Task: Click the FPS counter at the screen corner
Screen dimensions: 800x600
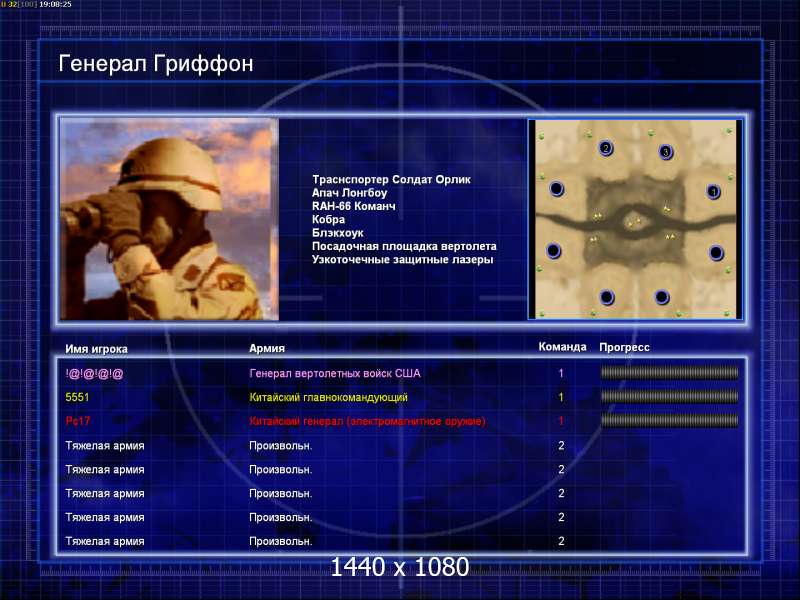Action: click(19, 4)
